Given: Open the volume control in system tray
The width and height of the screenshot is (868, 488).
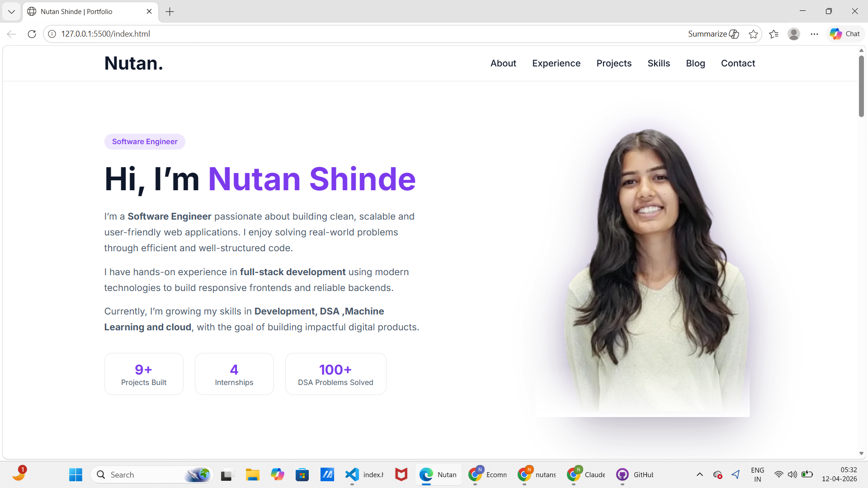Looking at the screenshot, I should coord(792,474).
